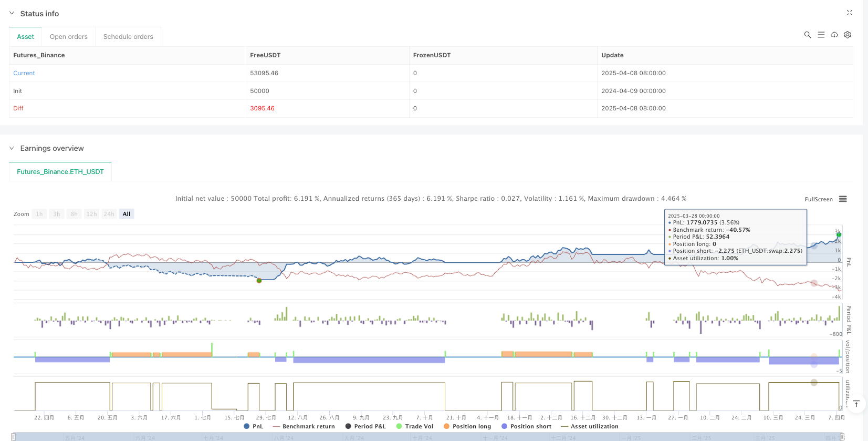Click the search icon in status panel

click(808, 35)
